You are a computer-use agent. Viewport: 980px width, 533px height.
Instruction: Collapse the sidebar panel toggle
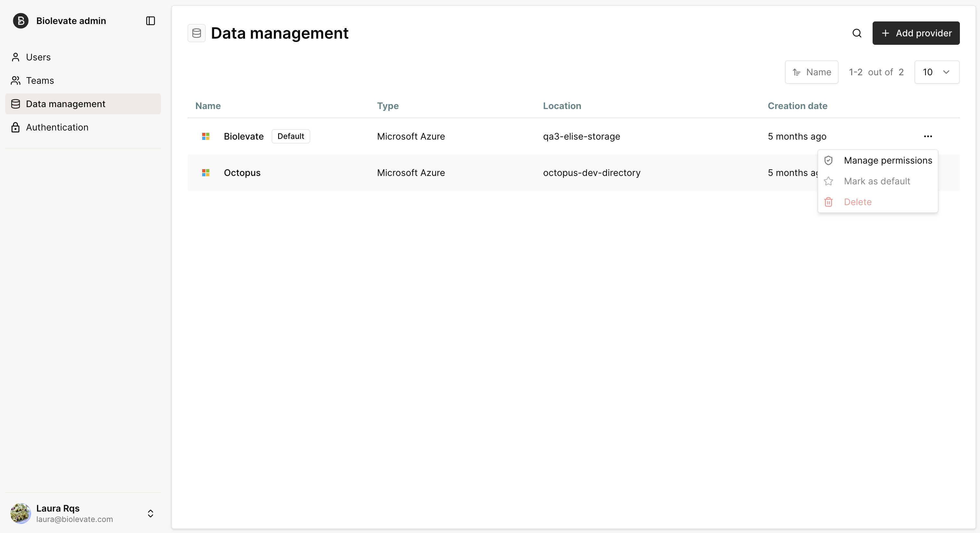150,21
